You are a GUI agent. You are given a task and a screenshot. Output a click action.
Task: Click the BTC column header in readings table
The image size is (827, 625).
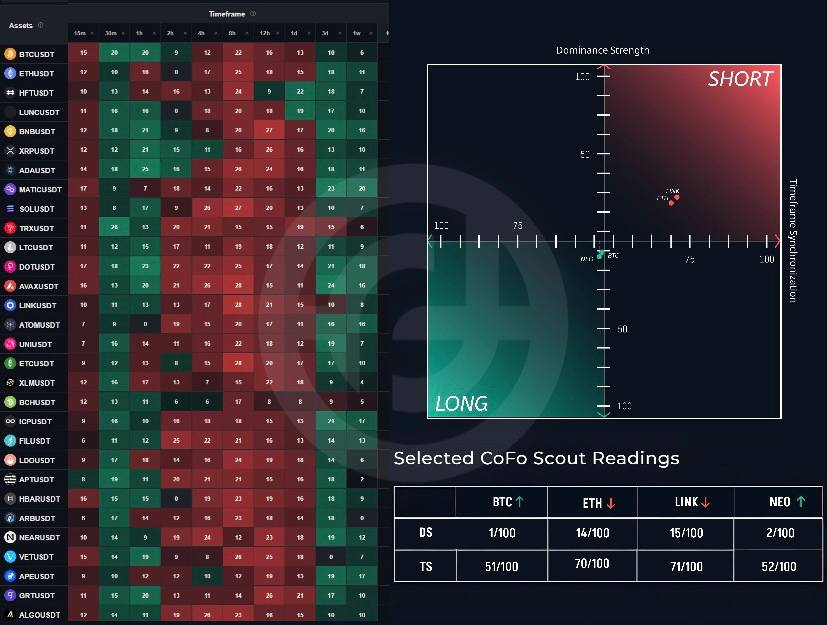[x=502, y=502]
